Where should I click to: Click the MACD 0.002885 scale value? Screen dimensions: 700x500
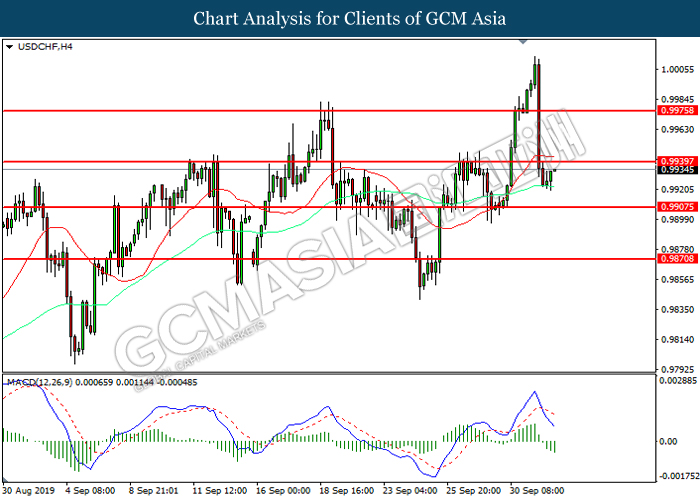pos(678,380)
